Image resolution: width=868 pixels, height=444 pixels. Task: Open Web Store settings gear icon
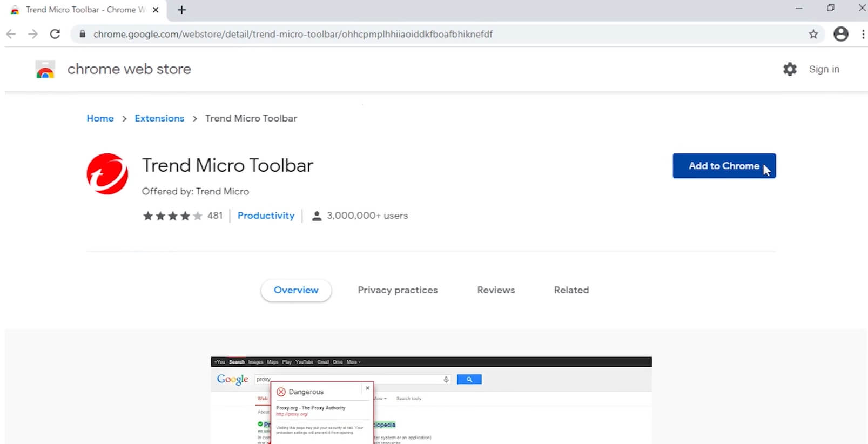tap(790, 69)
